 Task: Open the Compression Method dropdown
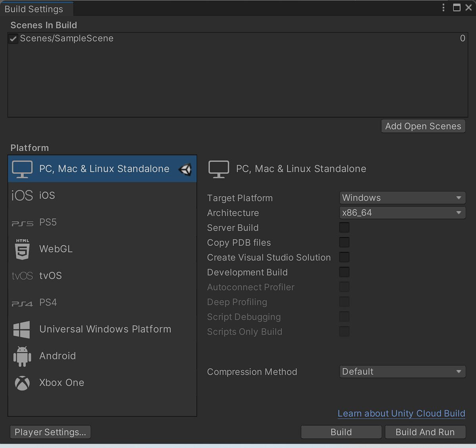pos(402,371)
